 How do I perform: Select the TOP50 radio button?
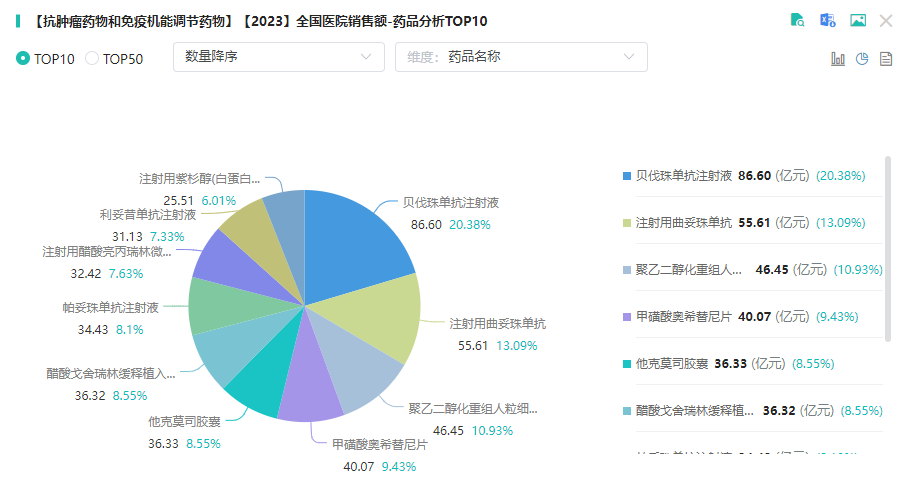[x=92, y=58]
